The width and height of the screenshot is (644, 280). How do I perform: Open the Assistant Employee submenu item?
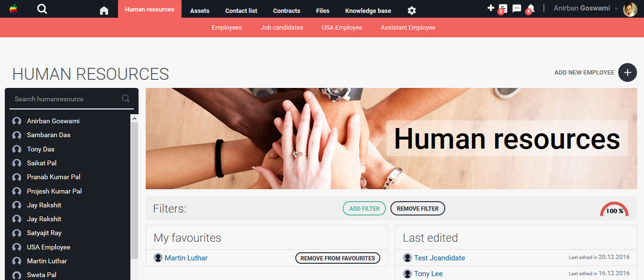coord(408,28)
